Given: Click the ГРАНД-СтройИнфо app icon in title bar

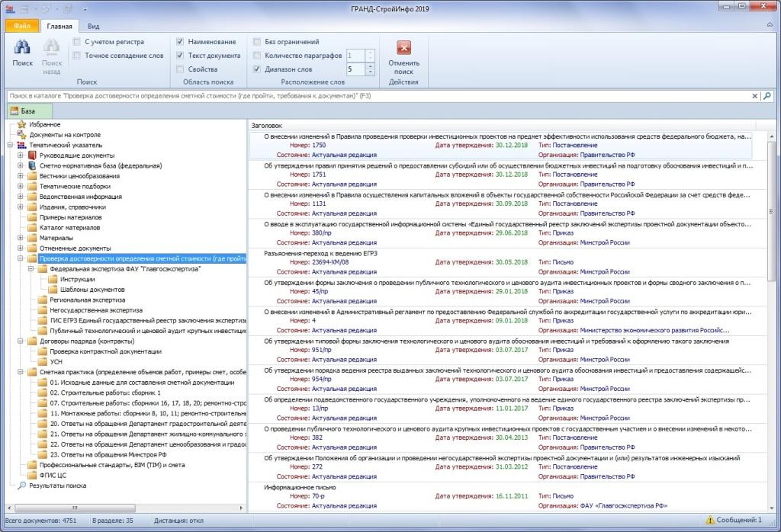Looking at the screenshot, I should pos(11,8).
